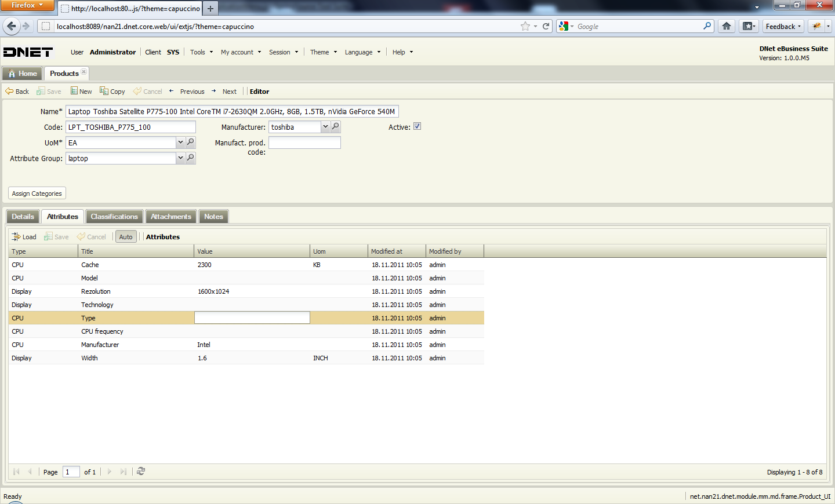Screen dimensions: 835x504
Task: Select the Copy icon
Action: [x=112, y=91]
